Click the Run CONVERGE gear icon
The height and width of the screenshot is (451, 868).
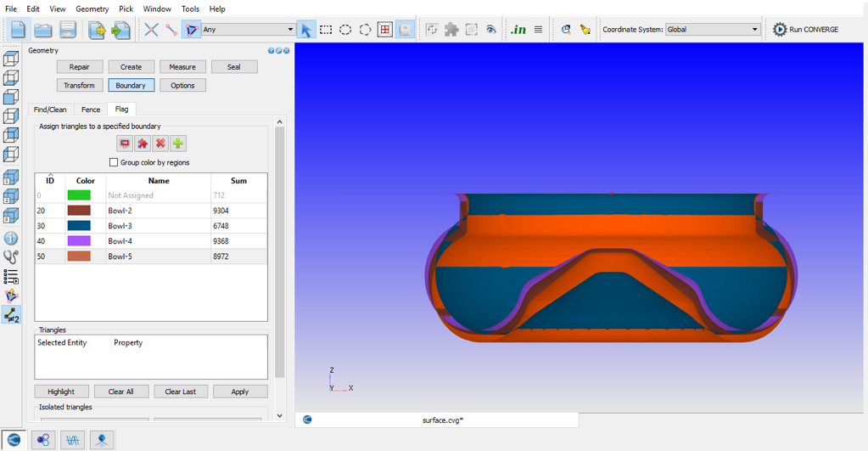(780, 30)
